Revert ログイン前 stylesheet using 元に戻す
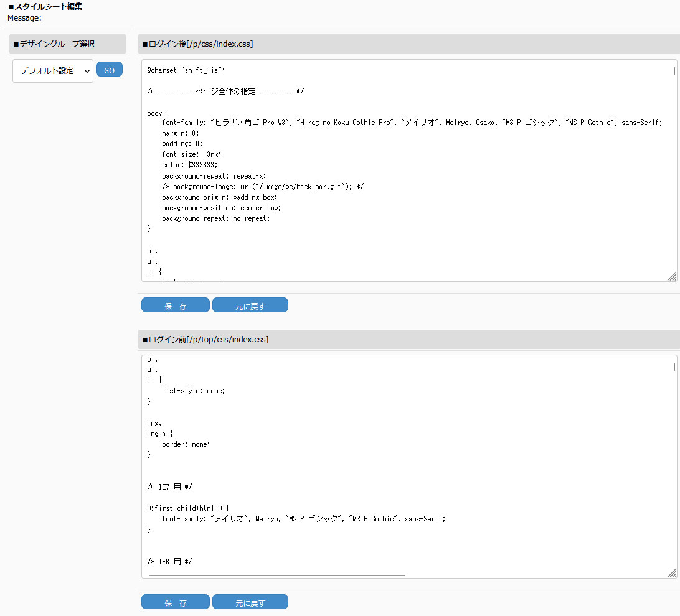The width and height of the screenshot is (680, 616). click(250, 602)
